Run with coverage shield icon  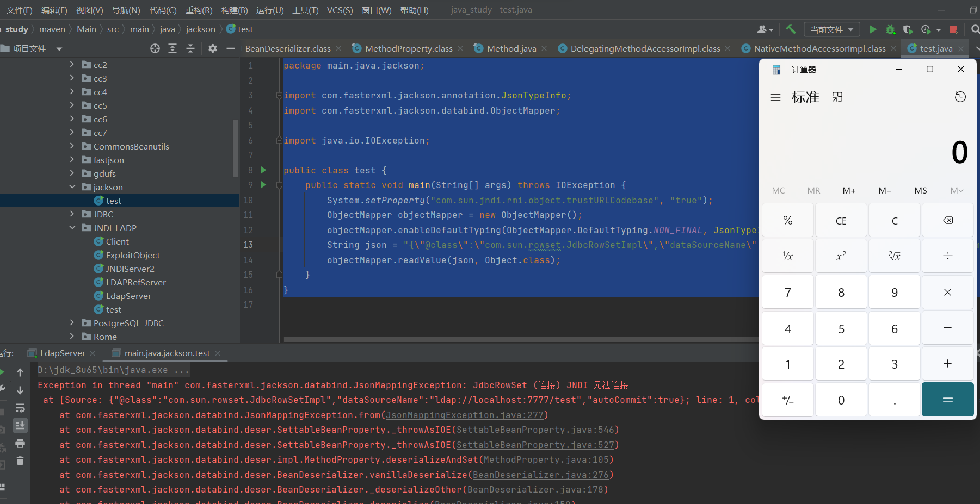908,29
